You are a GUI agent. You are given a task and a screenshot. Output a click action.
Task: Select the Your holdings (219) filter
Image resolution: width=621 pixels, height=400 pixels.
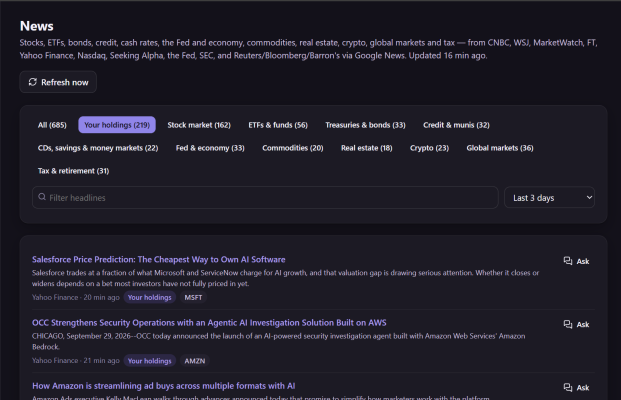[x=117, y=125]
